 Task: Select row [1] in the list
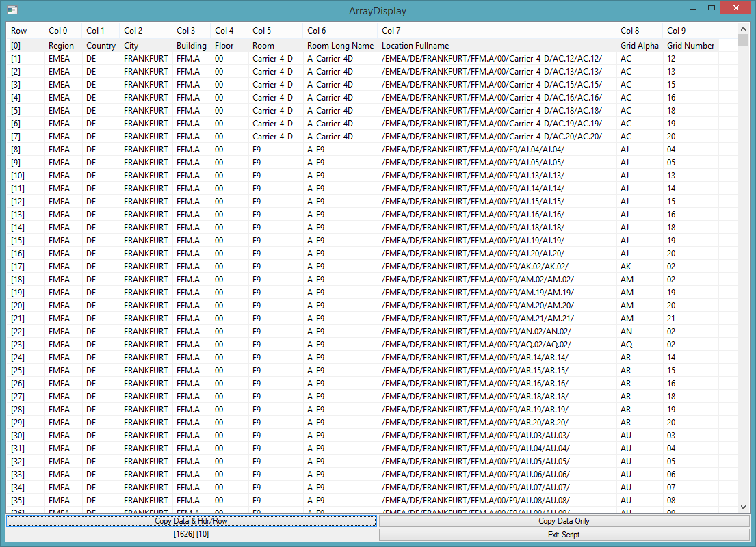[x=16, y=59]
